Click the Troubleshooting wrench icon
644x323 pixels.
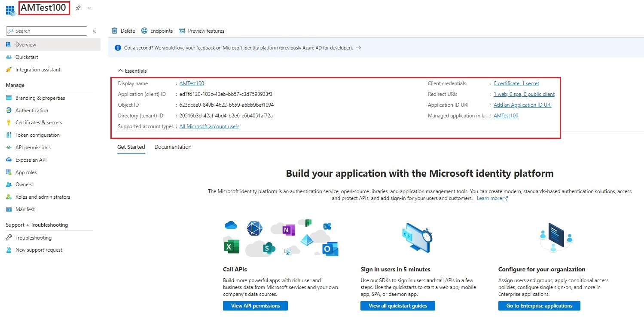(x=9, y=238)
